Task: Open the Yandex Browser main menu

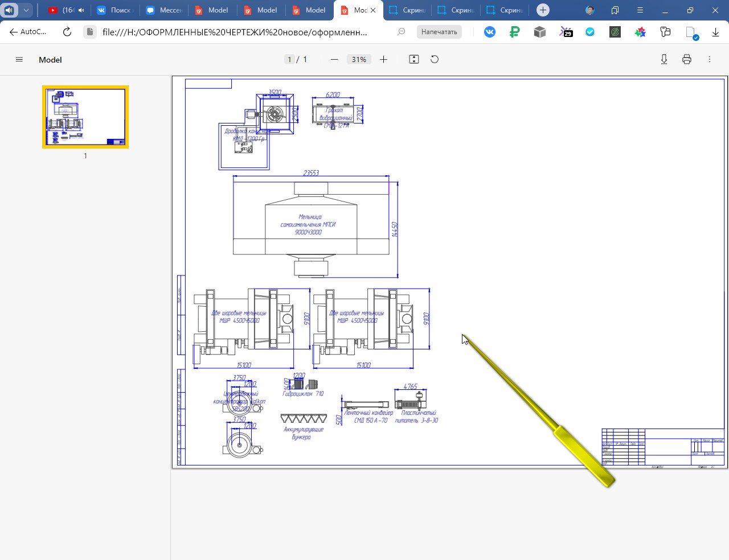Action: click(x=640, y=10)
